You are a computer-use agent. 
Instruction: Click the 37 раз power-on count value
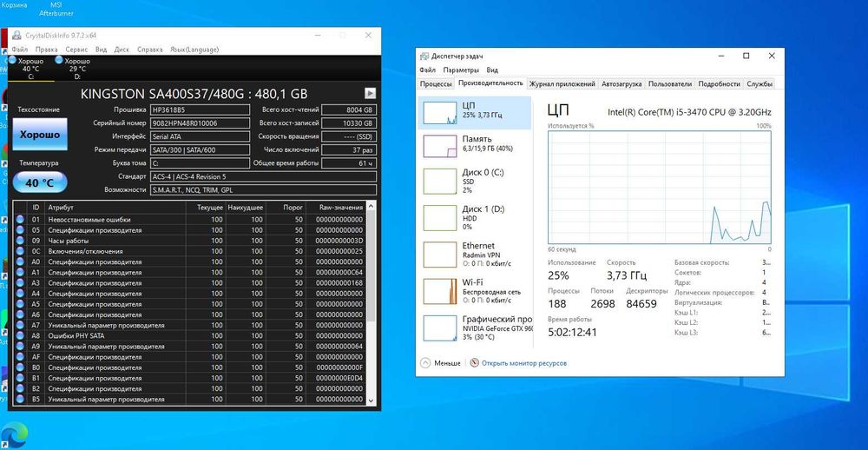point(349,149)
